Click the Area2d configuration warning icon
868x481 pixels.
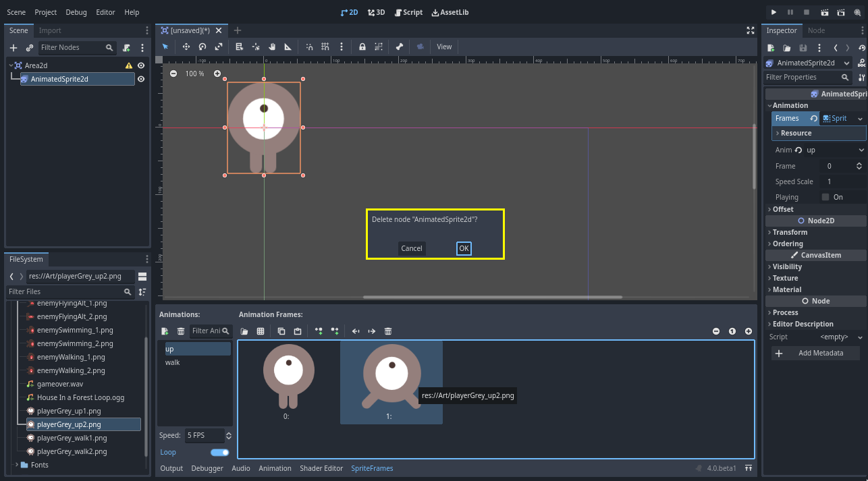click(129, 65)
